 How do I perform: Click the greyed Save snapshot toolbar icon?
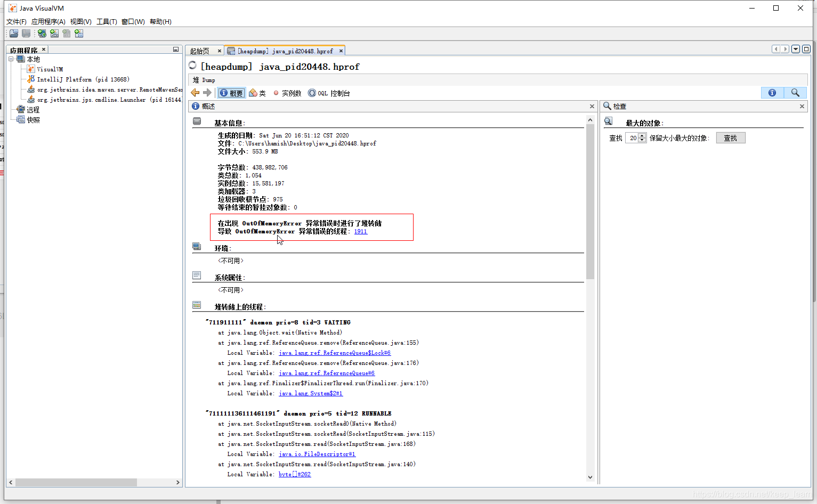[x=26, y=34]
